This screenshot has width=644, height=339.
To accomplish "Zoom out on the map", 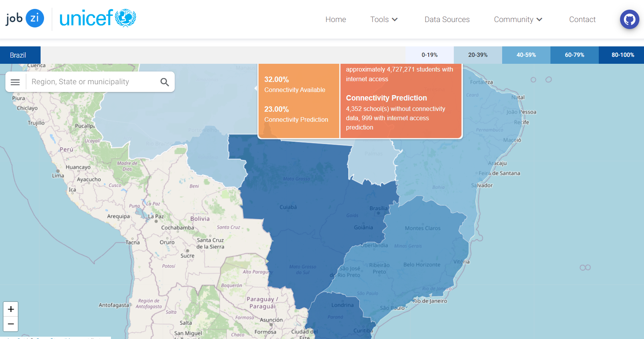I will (11, 324).
